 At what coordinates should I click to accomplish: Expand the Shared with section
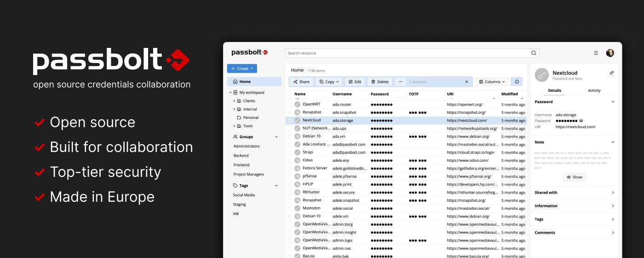[x=613, y=193]
